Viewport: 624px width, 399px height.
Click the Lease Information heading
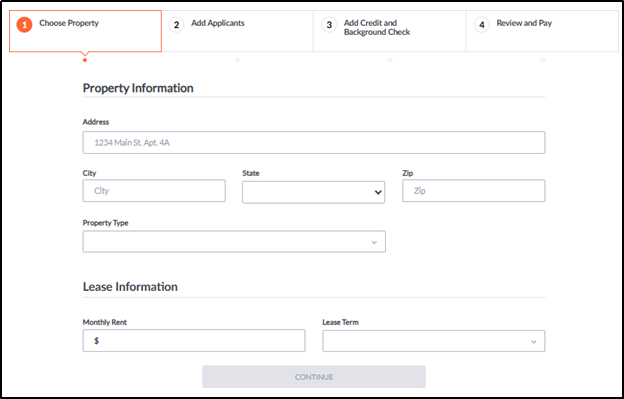[x=130, y=287]
